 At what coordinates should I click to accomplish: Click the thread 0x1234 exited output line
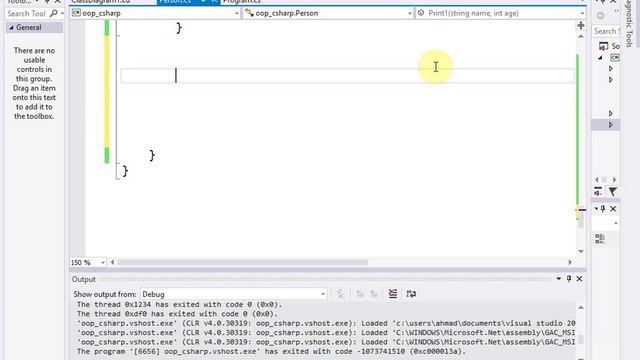tap(180, 304)
